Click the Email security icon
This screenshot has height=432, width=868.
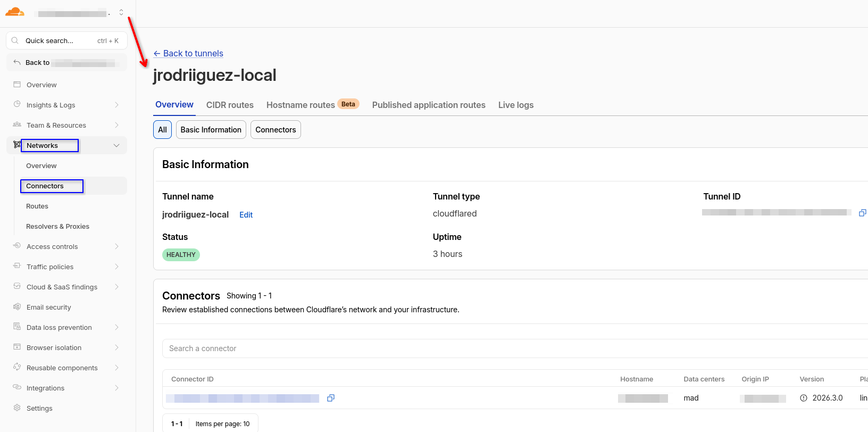click(x=17, y=307)
